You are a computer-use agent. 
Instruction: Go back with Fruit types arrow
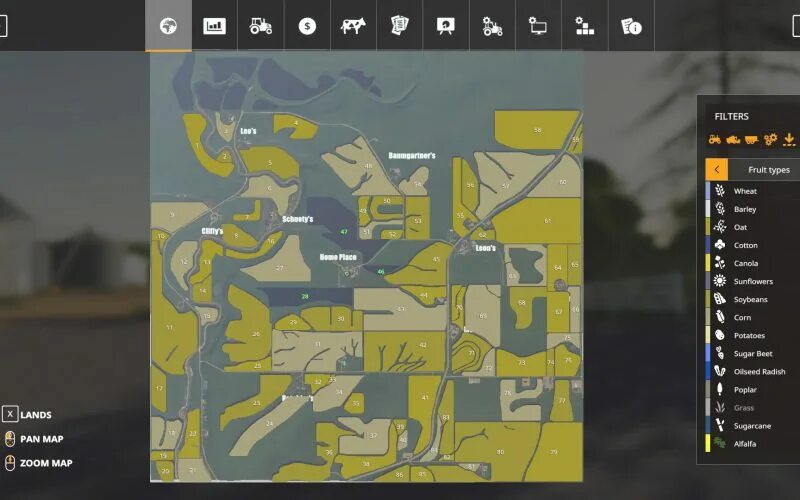[717, 169]
